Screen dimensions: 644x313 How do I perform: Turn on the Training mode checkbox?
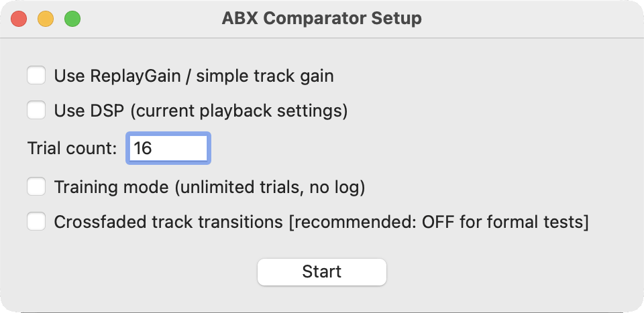[x=36, y=187]
